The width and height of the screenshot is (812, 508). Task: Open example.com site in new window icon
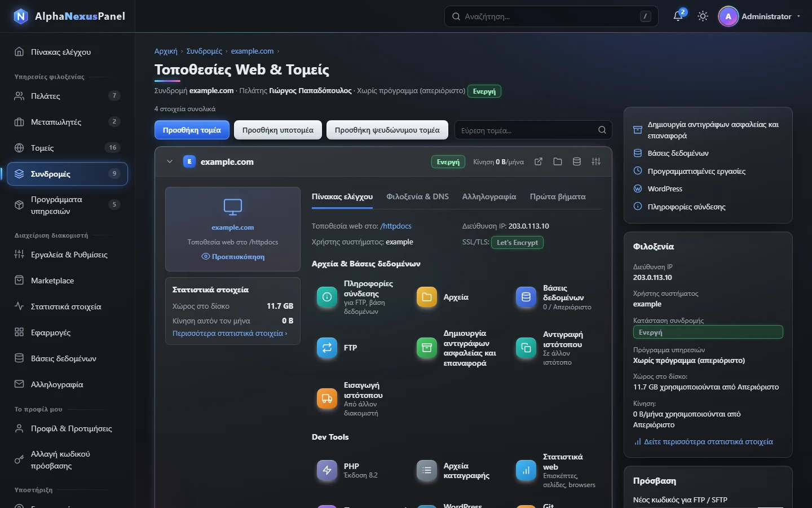click(539, 162)
